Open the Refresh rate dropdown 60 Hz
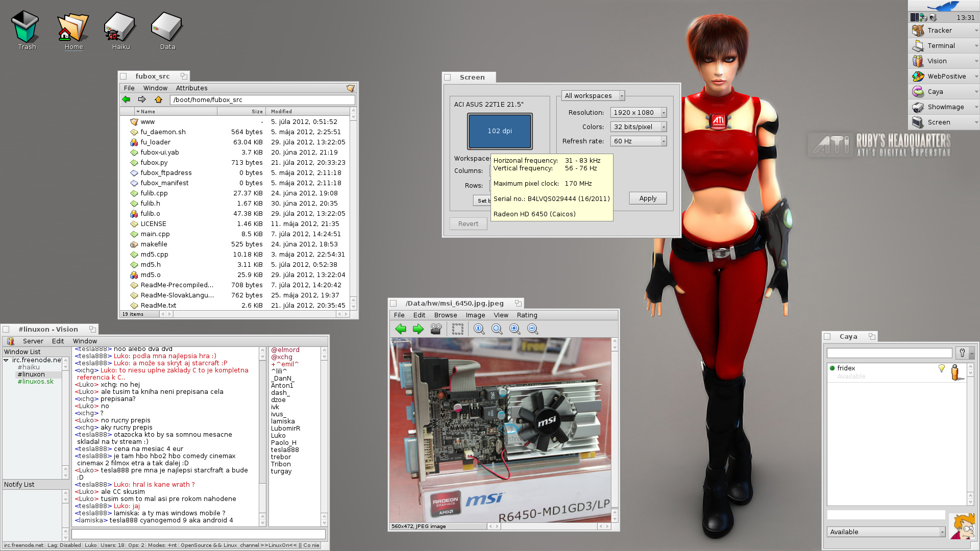Screen dimensions: 980x551 [x=638, y=141]
